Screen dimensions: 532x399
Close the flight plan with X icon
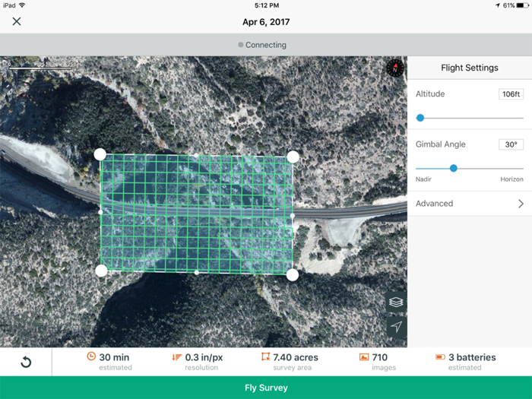point(17,21)
